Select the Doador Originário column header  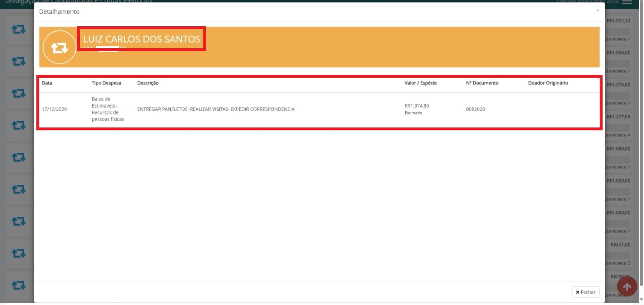(x=548, y=83)
